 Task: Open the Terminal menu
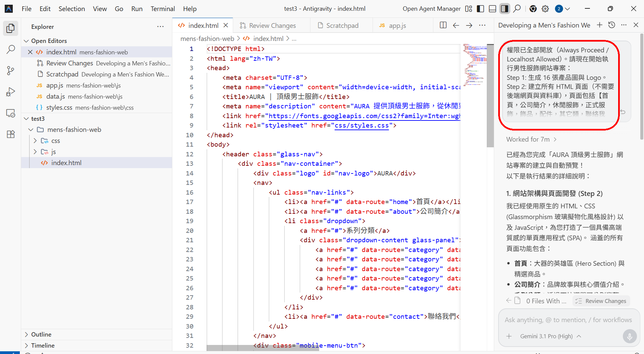click(163, 9)
